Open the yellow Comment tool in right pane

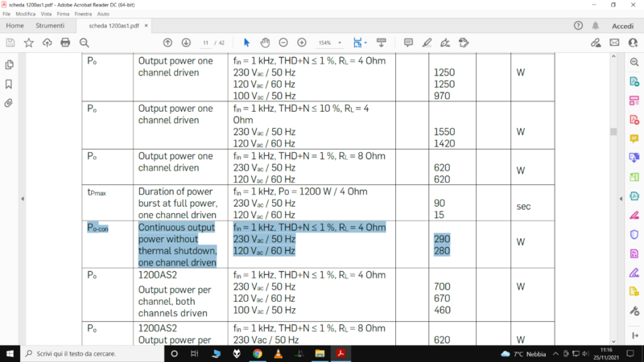click(634, 138)
